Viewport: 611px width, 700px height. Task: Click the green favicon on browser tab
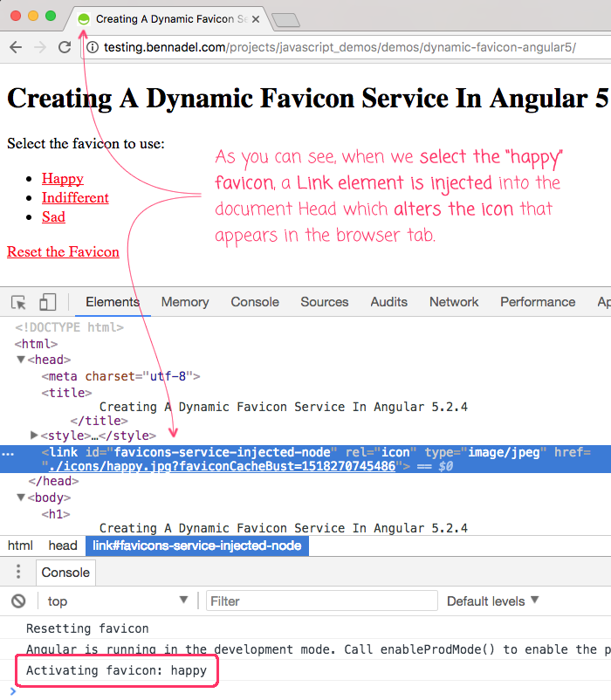point(83,18)
